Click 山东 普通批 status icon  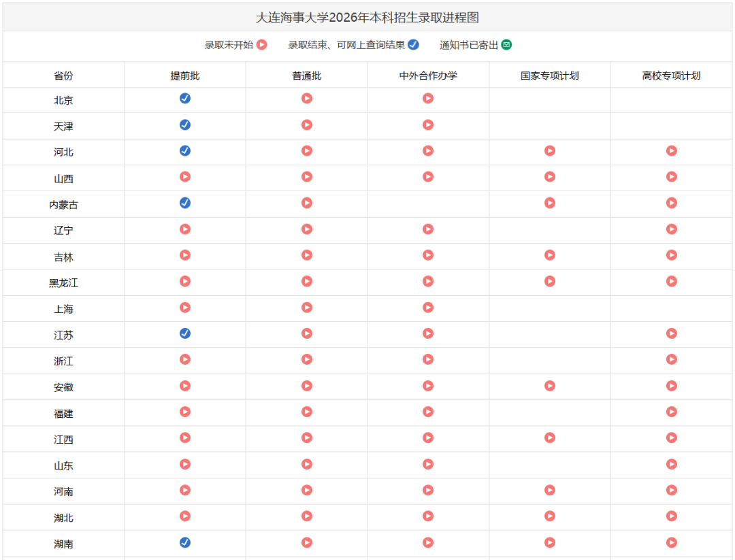(306, 464)
